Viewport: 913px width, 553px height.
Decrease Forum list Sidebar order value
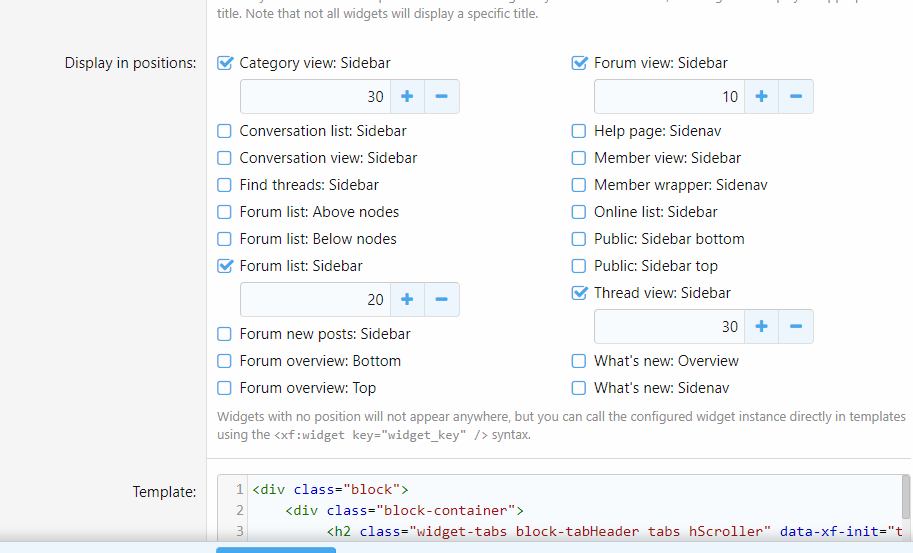(441, 300)
